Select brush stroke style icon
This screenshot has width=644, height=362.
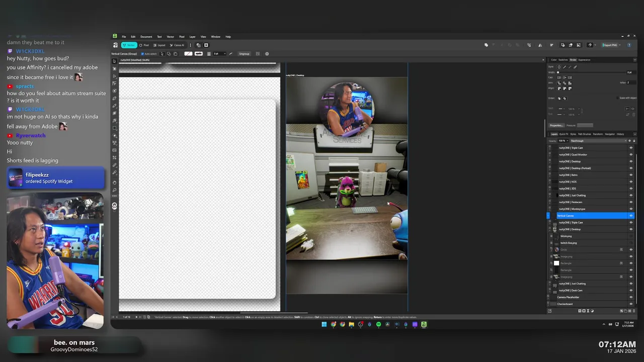(x=575, y=67)
